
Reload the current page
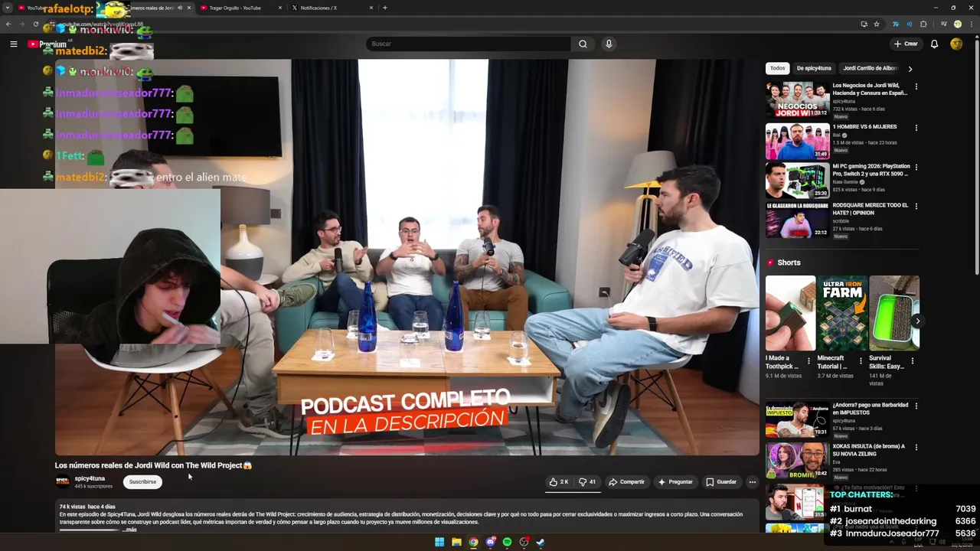click(x=35, y=24)
